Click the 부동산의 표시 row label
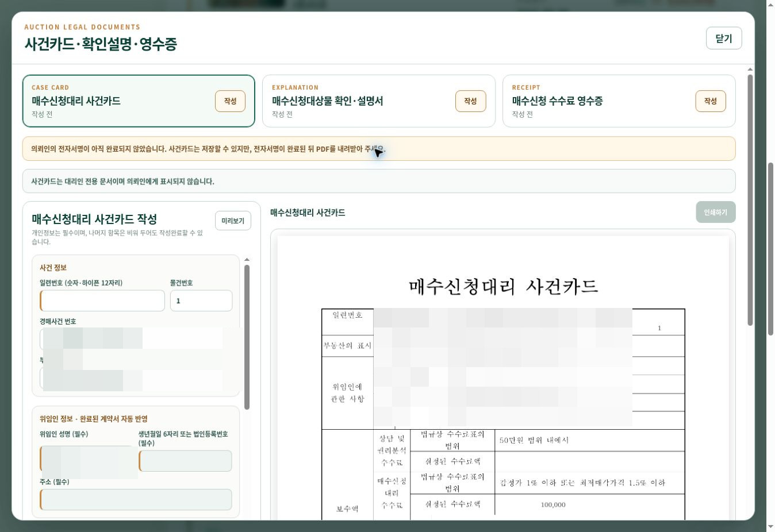Image resolution: width=775 pixels, height=532 pixels. (347, 346)
